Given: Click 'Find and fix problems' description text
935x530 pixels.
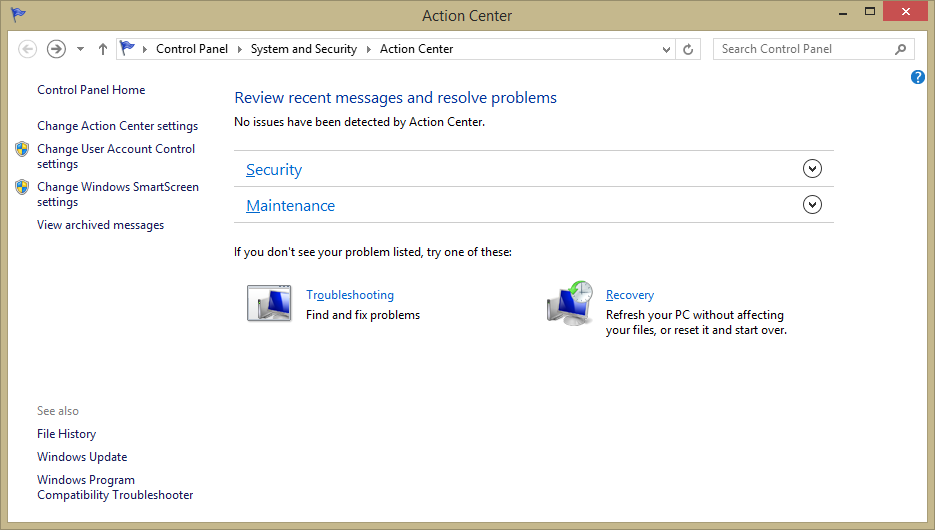Looking at the screenshot, I should point(363,315).
